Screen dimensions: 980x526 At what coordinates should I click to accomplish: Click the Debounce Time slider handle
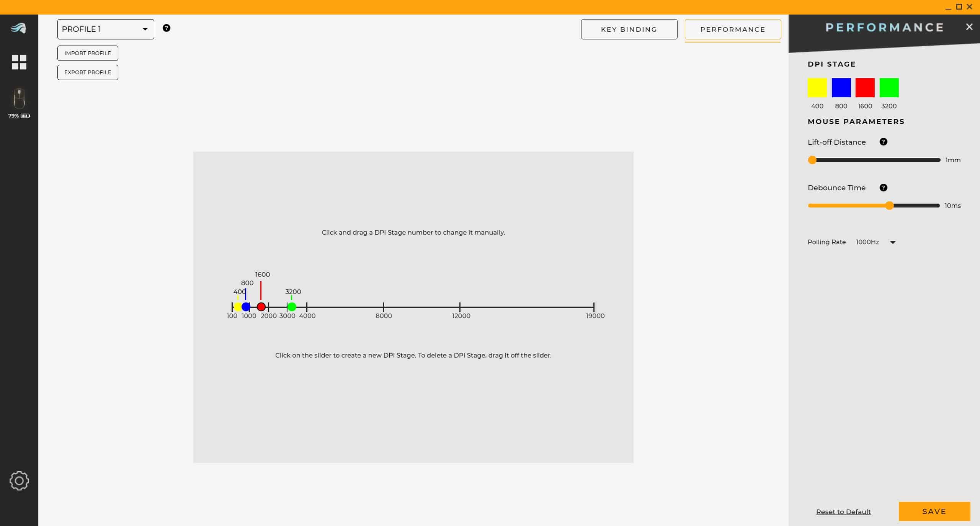pos(889,206)
